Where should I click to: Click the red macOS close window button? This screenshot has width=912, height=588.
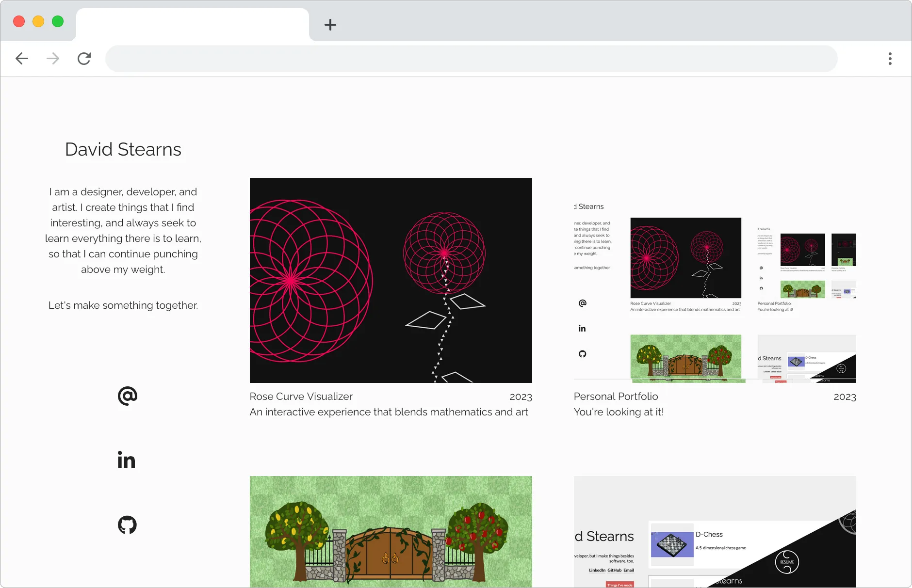coord(19,21)
